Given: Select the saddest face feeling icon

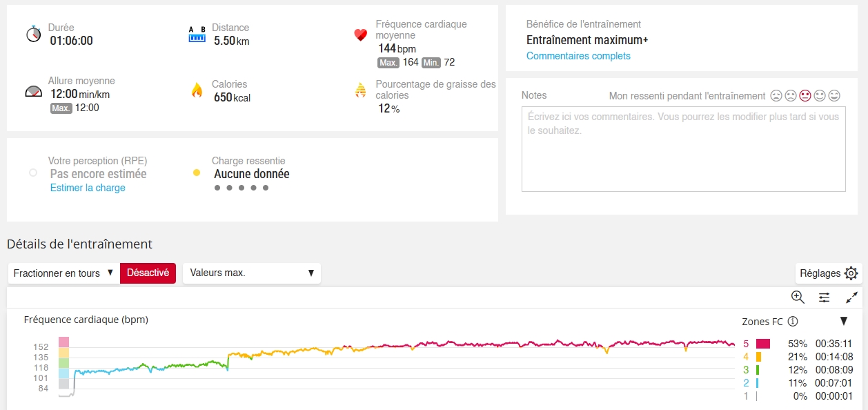Looking at the screenshot, I should click(776, 95).
